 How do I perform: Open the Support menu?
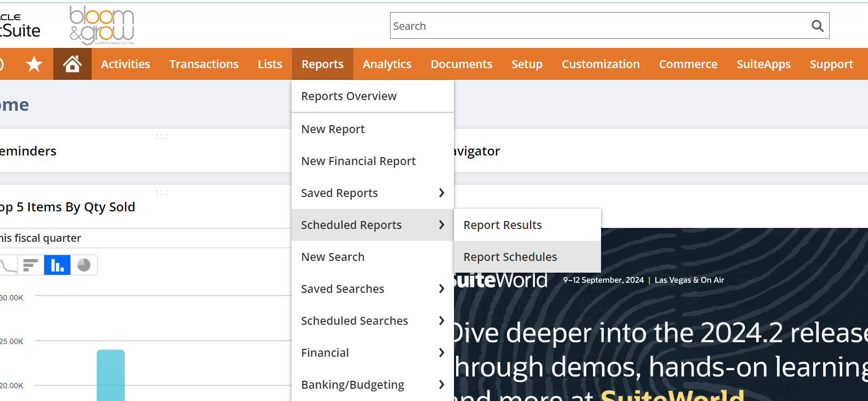[x=831, y=64]
